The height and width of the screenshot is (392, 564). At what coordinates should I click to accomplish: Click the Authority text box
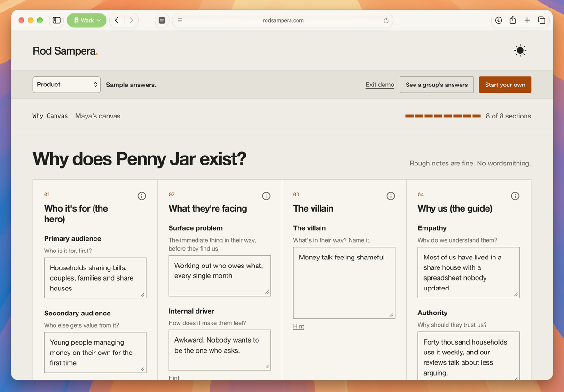pos(469,356)
